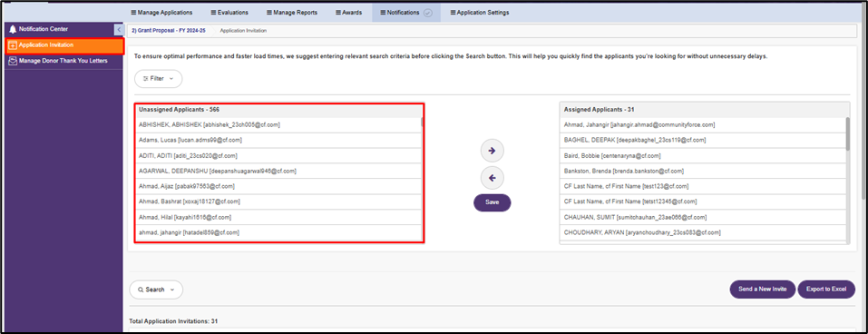Click the Assigned Applicants list scrollbar
868x334 pixels.
pos(847,133)
